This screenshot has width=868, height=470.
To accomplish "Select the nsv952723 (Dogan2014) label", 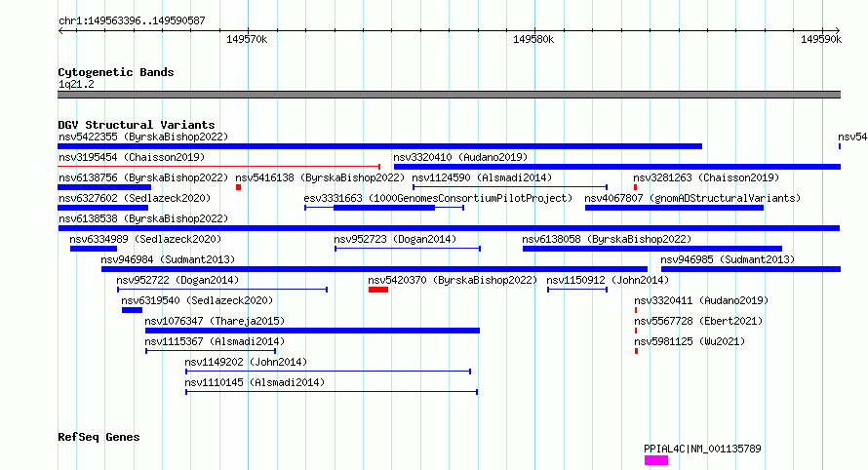I will tap(395, 239).
